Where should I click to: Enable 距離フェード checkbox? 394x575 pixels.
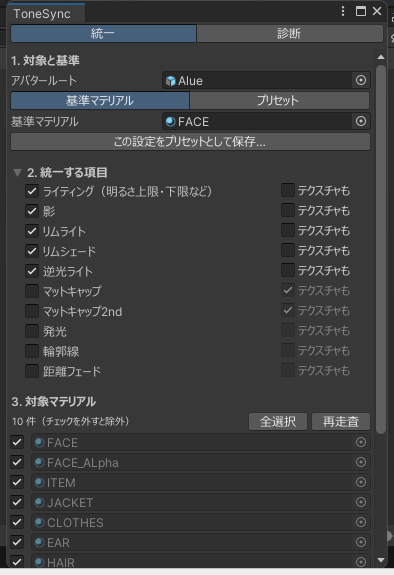32,371
